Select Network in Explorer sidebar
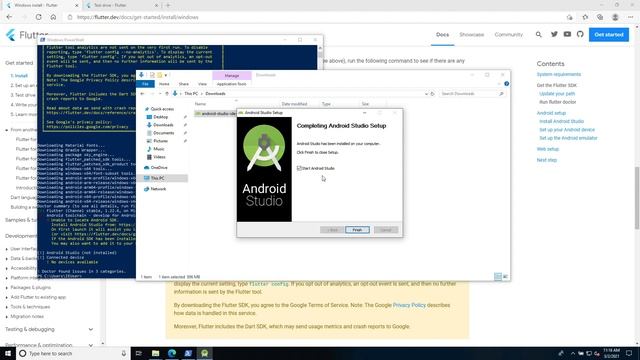Image resolution: width=640 pixels, height=360 pixels. coord(158,189)
